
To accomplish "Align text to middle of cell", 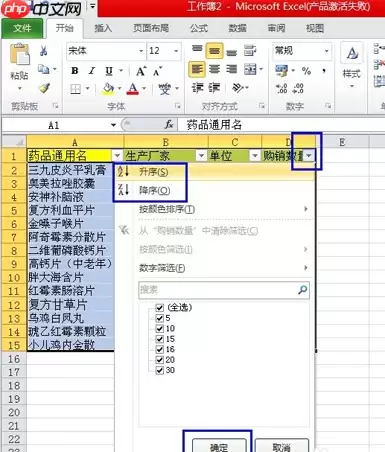I will point(214,51).
